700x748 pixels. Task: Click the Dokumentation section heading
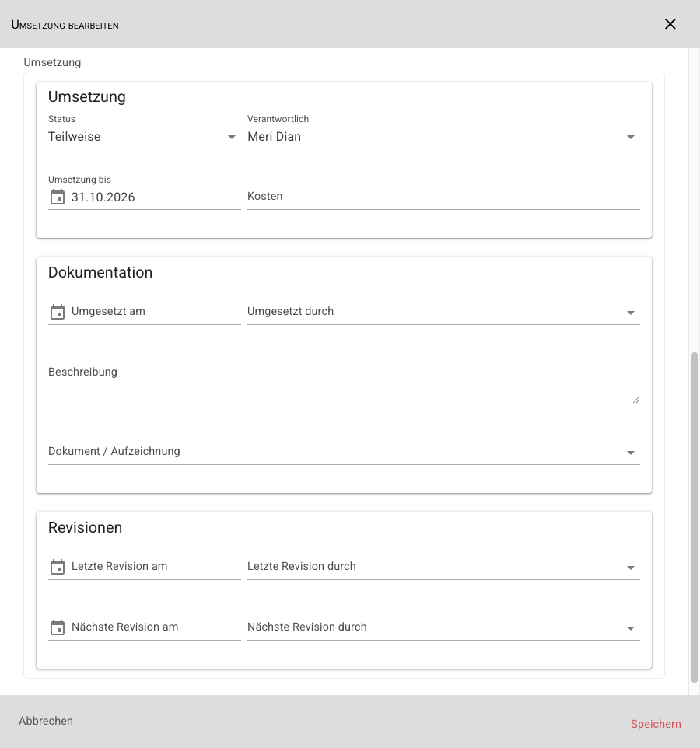100,272
